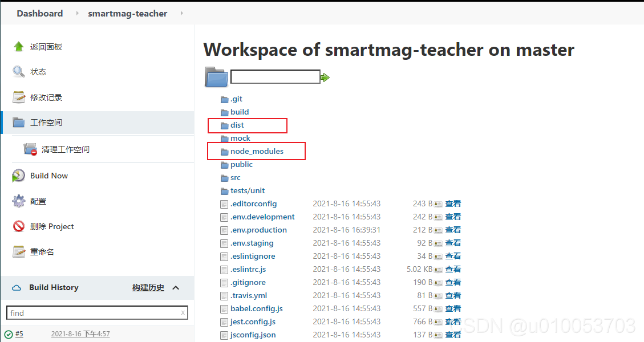
Task: Click the folder icon of dist
Action: pyautogui.click(x=224, y=125)
